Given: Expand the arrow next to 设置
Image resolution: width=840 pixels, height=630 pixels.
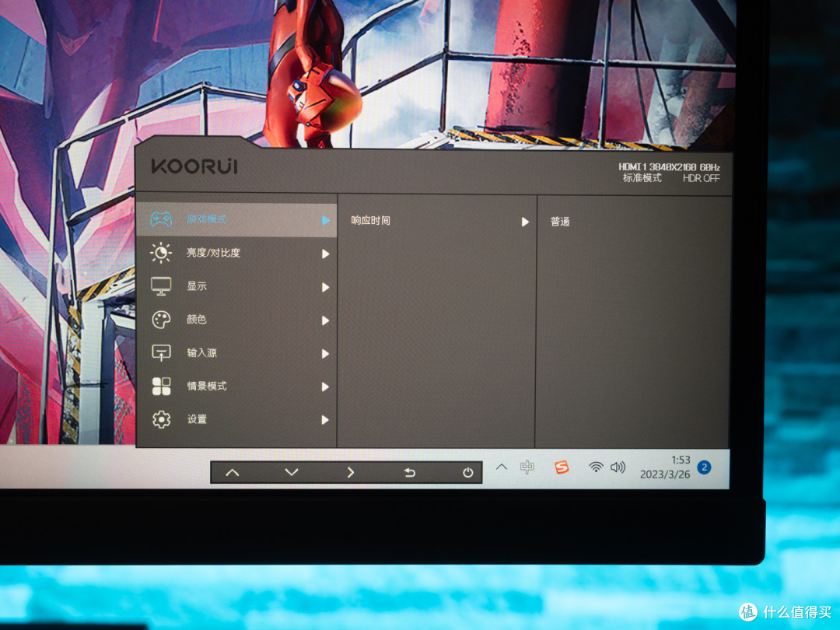Looking at the screenshot, I should pyautogui.click(x=325, y=420).
